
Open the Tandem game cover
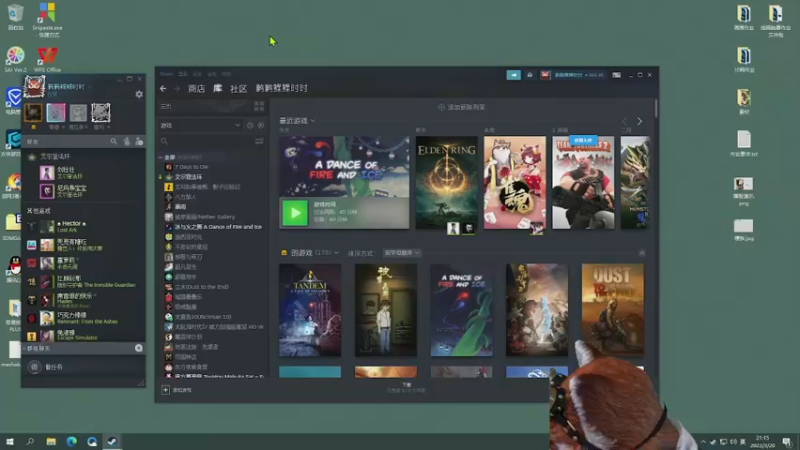click(x=310, y=310)
